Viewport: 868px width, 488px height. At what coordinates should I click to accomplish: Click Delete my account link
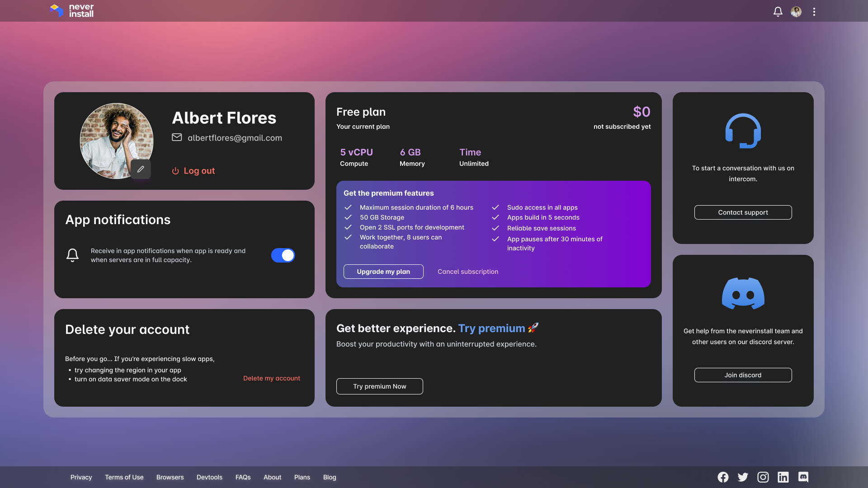(x=272, y=378)
